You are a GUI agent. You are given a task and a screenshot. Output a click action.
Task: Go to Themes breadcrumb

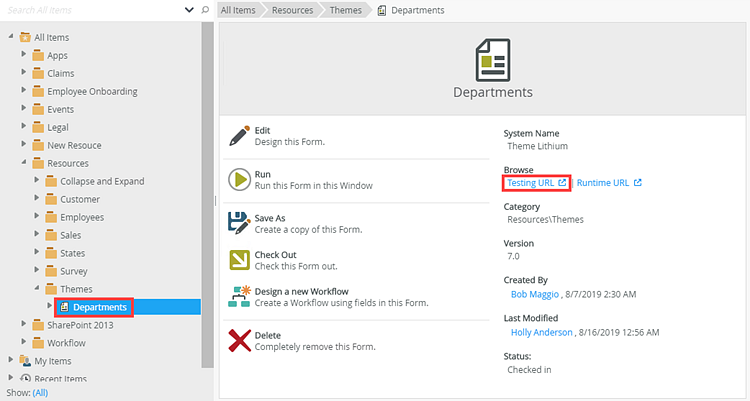pyautogui.click(x=345, y=10)
